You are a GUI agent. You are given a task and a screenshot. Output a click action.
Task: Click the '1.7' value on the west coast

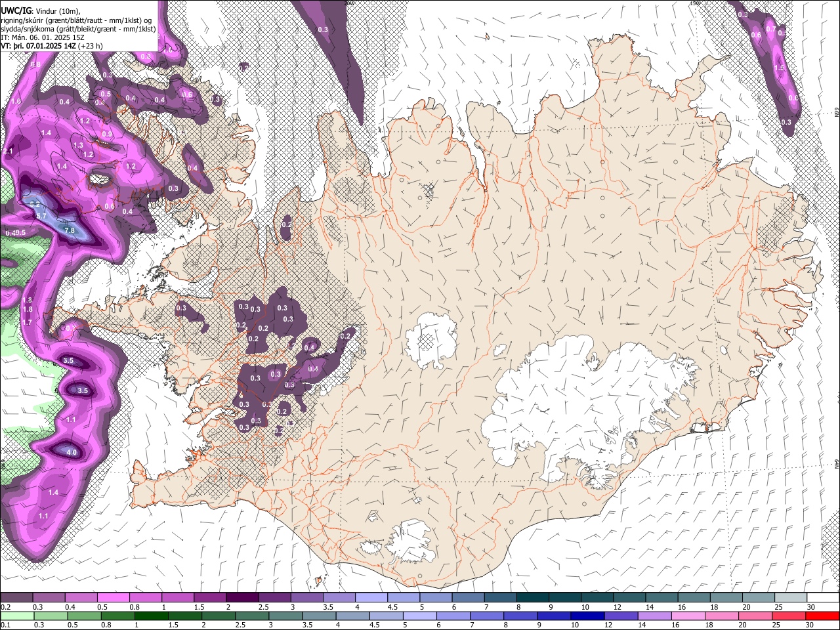tap(27, 322)
